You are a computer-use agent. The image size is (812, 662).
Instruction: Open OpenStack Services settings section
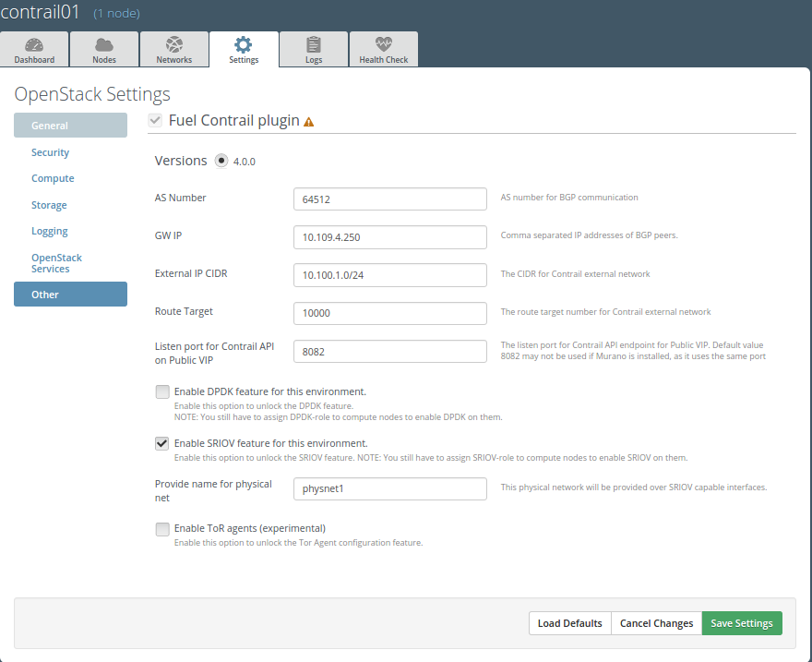click(56, 263)
